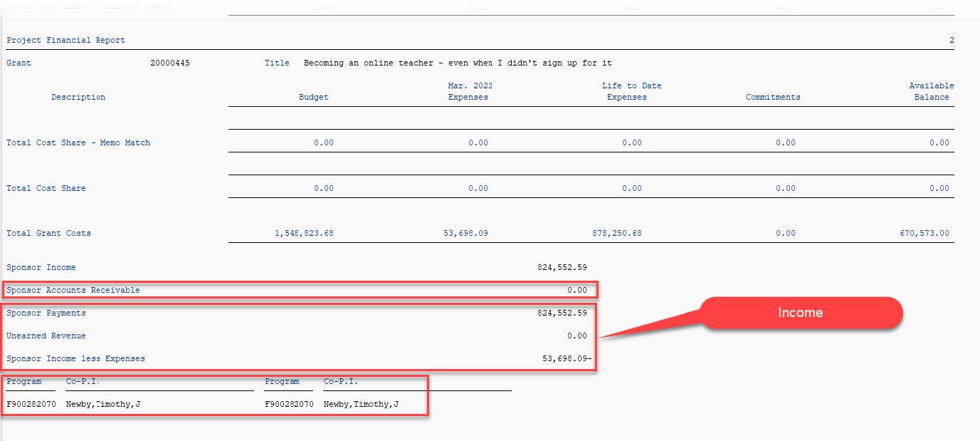The width and height of the screenshot is (980, 441).
Task: Click the right-hand "Program" column header
Action: [283, 381]
